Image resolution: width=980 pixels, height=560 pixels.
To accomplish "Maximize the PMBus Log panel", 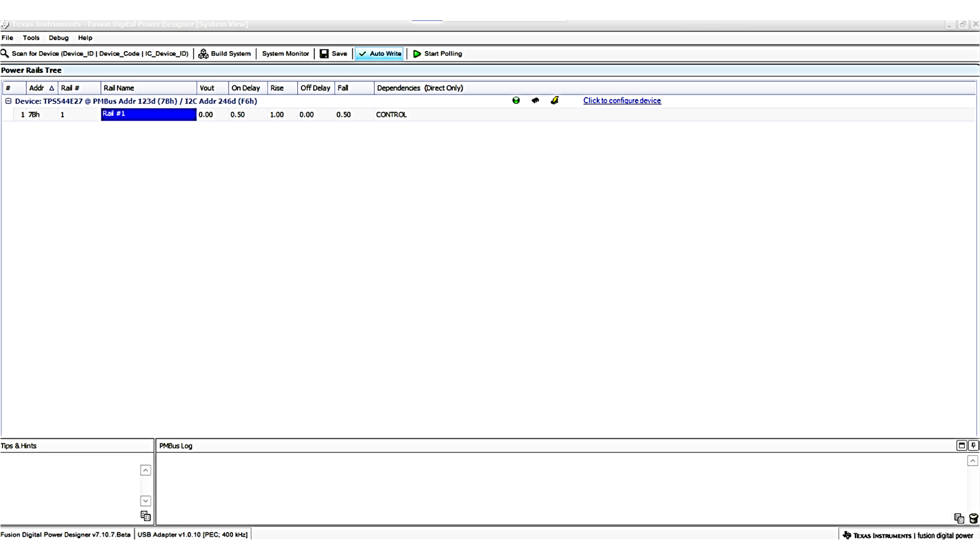I will tap(961, 446).
